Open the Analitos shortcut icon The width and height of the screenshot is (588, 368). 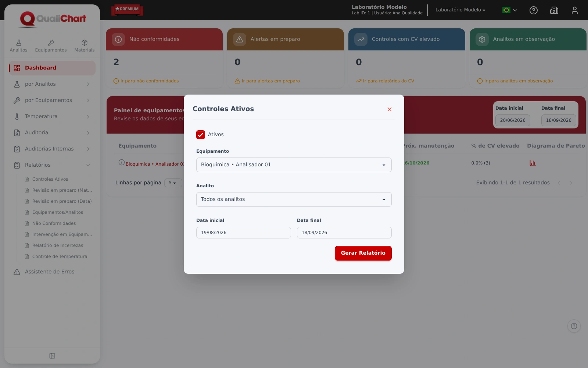(18, 46)
